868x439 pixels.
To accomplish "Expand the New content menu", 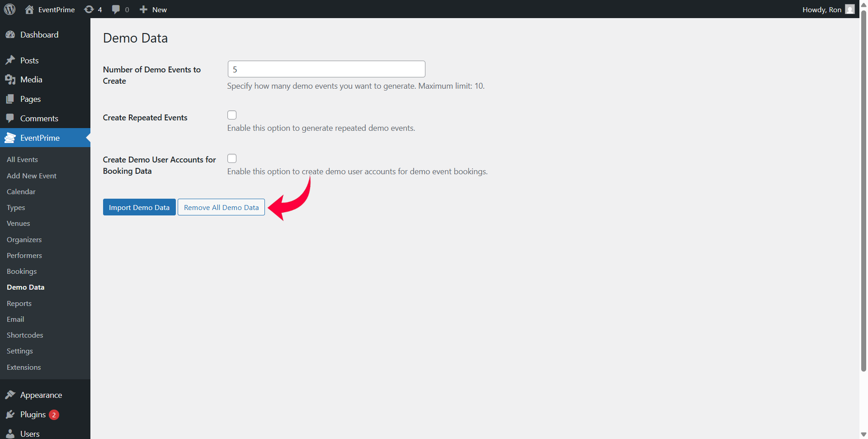I will (x=153, y=10).
